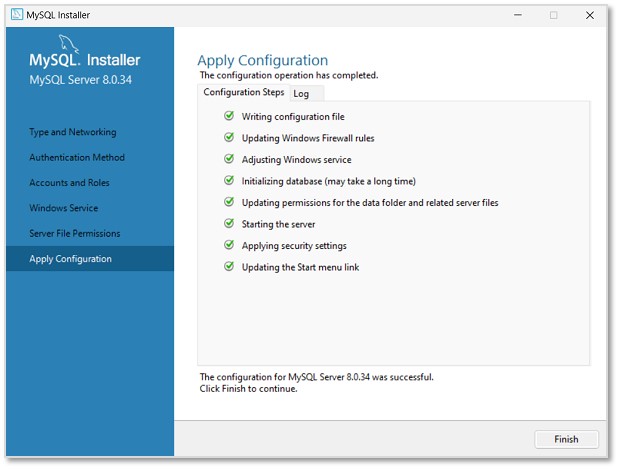Viewport: 619px width, 469px height.
Task: Click green check beside Updating Windows Firewall rules
Action: click(229, 138)
